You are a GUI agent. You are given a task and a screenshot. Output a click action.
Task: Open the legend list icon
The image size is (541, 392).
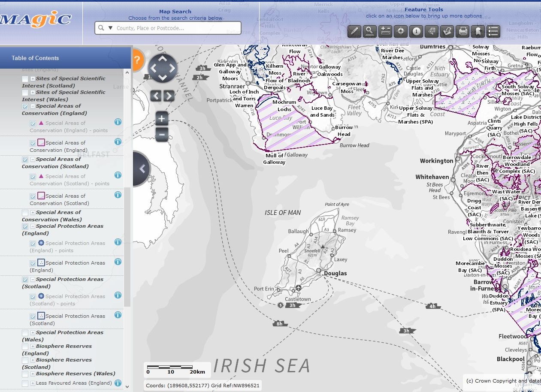(493, 31)
